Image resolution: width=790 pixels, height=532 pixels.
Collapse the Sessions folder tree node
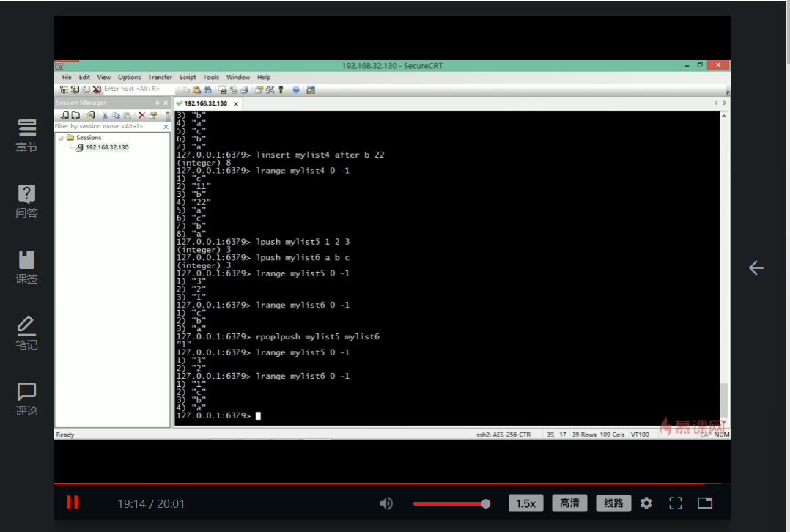61,138
